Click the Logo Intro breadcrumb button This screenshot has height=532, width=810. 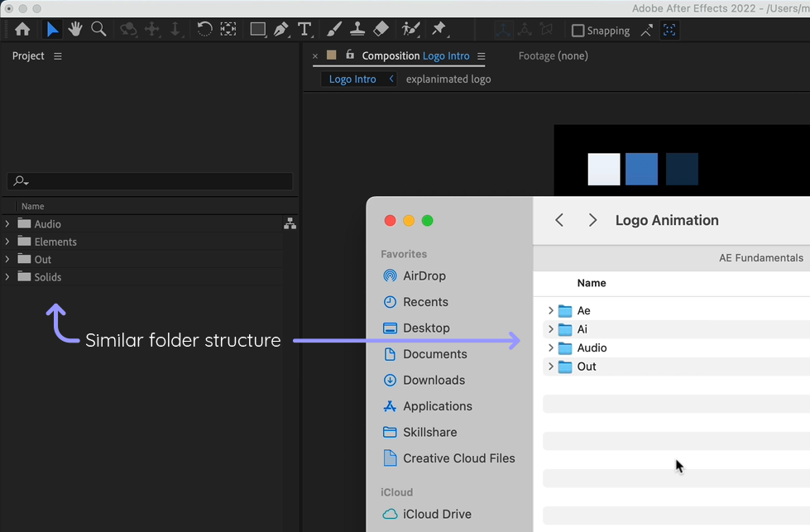(351, 79)
